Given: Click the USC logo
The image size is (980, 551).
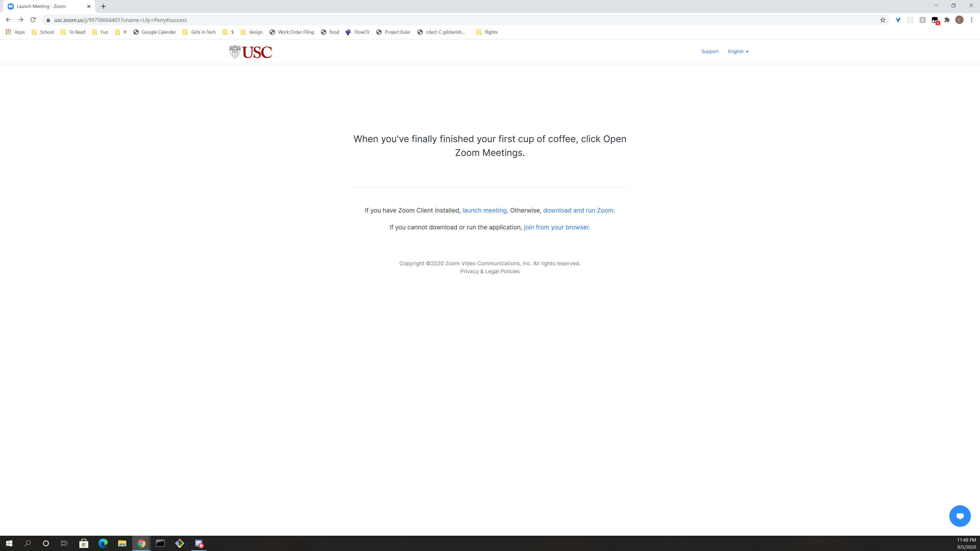Looking at the screenshot, I should 251,52.
